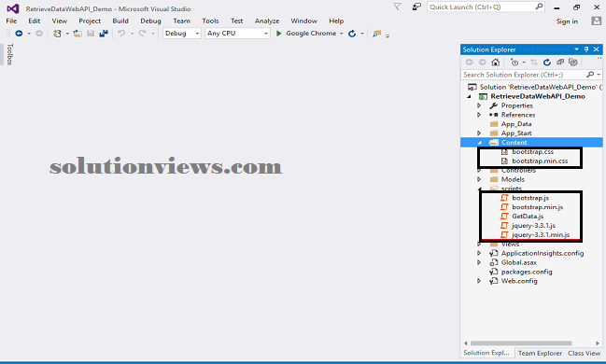Viewport: 606px width, 364px height.
Task: Select the Solution Explorer bottom tab
Action: coord(486,353)
